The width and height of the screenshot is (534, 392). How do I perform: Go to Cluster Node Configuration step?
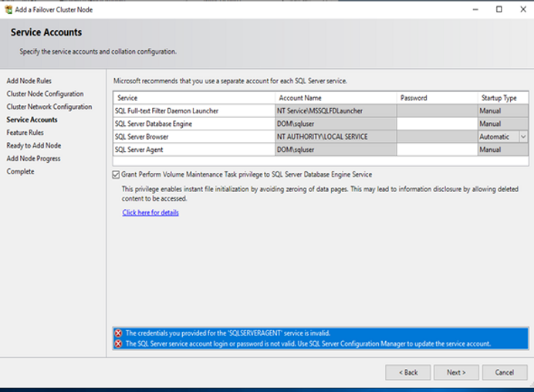click(45, 94)
